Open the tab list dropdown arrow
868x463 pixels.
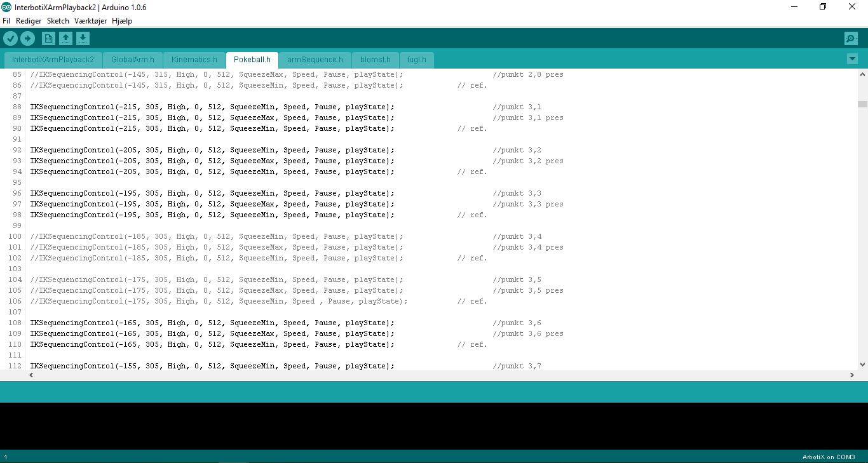pos(852,59)
